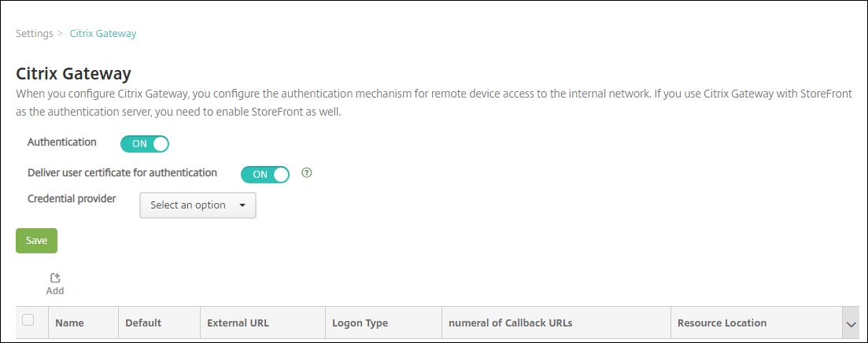Image resolution: width=868 pixels, height=343 pixels.
Task: Sort by the Default column header
Action: point(143,323)
